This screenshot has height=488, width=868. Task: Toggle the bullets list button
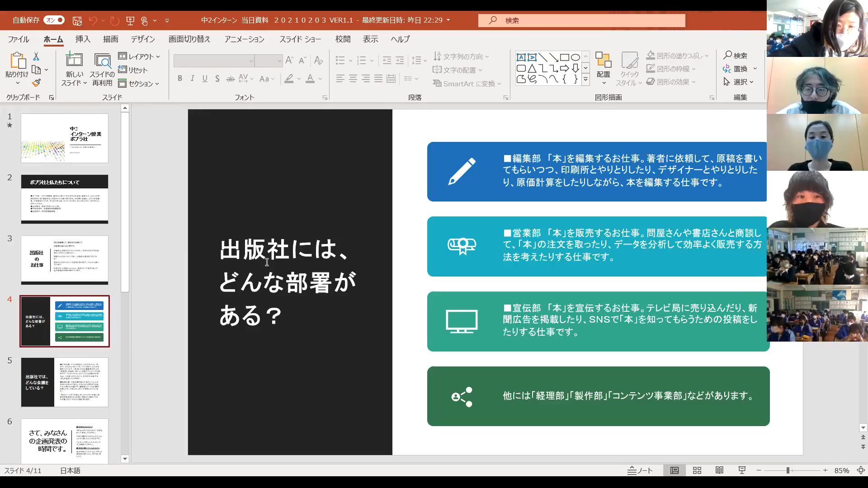(340, 60)
